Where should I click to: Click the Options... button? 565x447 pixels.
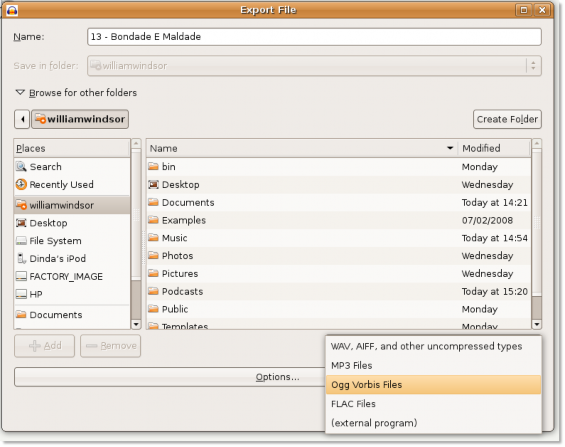tap(277, 377)
